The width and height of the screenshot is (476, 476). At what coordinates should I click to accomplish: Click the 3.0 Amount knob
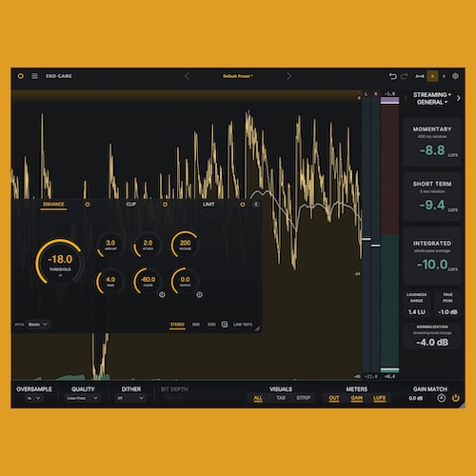(110, 245)
